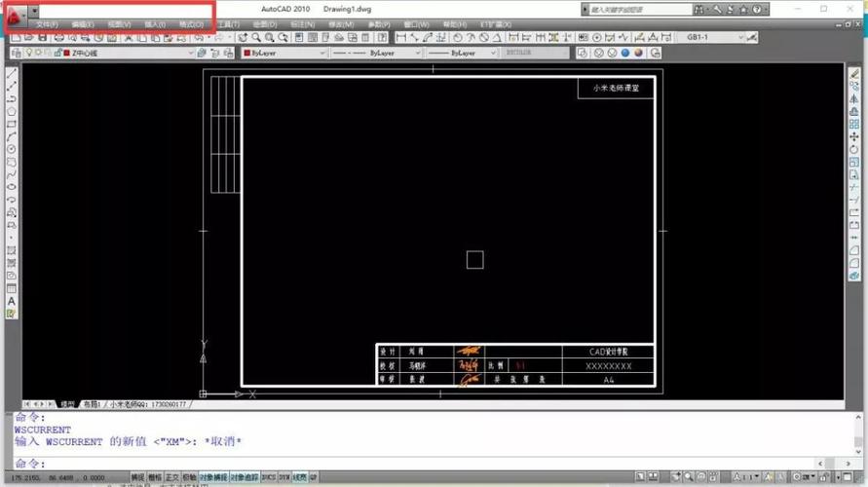Select the Linear dimension tool
Screen dimensions: 868x487
pyautogui.click(x=400, y=38)
